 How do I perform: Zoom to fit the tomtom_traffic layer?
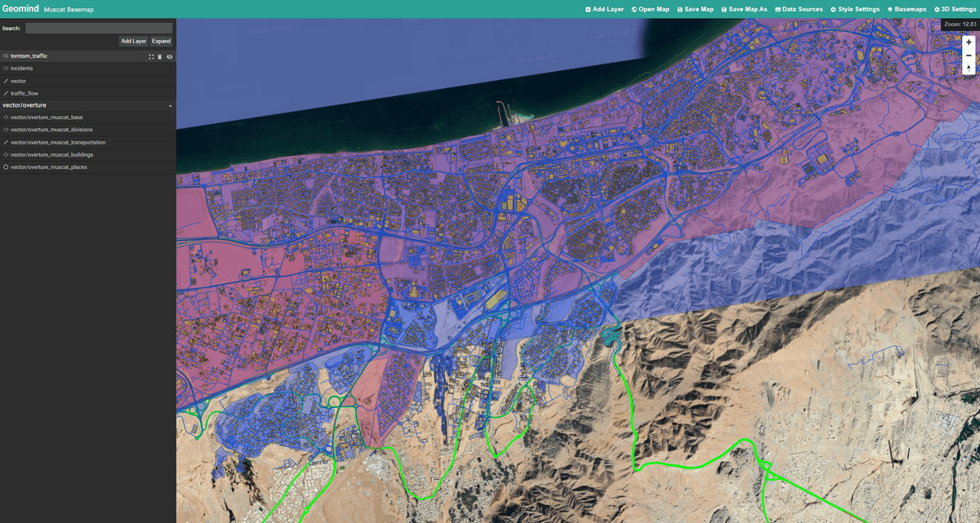pyautogui.click(x=151, y=56)
